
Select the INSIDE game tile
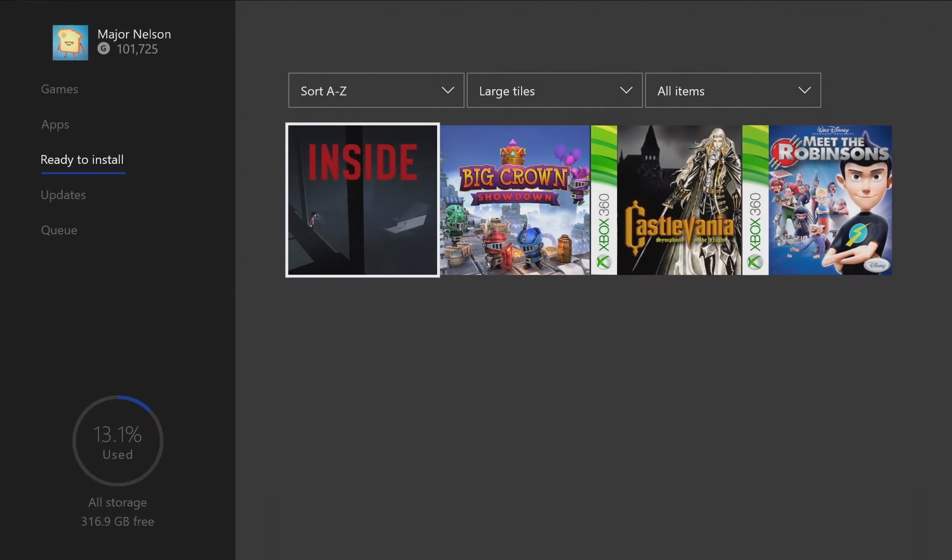click(362, 200)
